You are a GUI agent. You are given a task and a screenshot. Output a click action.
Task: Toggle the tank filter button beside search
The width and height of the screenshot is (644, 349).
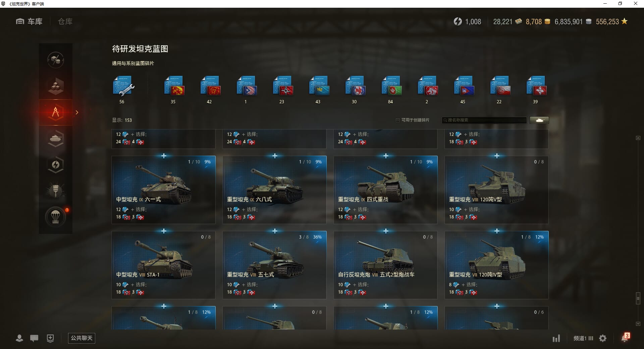pyautogui.click(x=539, y=120)
